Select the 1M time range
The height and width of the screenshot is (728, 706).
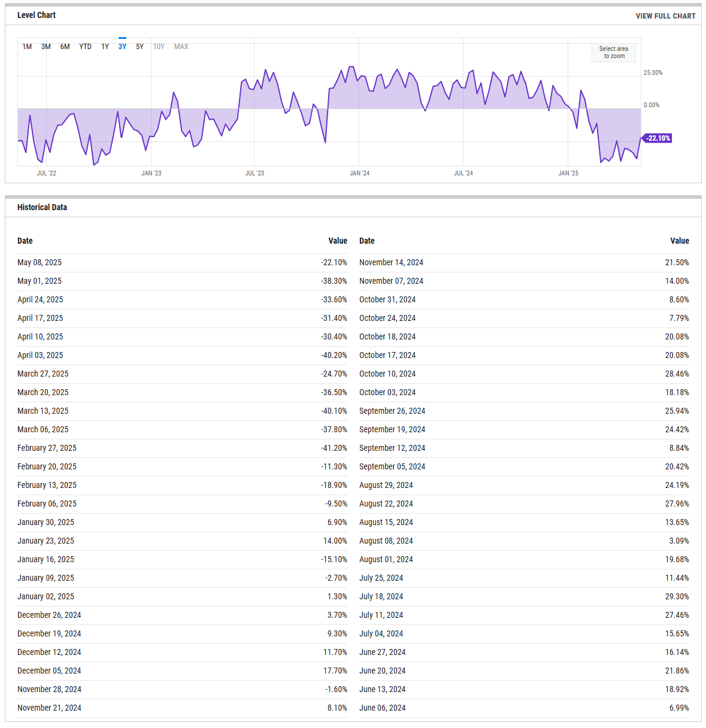point(27,47)
